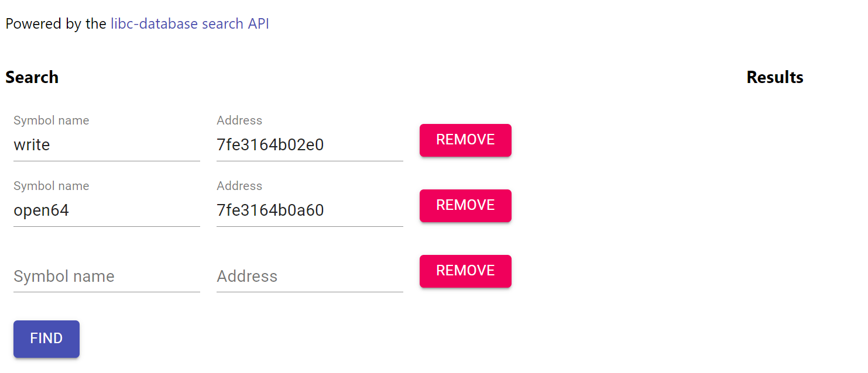Image resolution: width=868 pixels, height=373 pixels.
Task: Click the Results heading
Action: tap(774, 77)
